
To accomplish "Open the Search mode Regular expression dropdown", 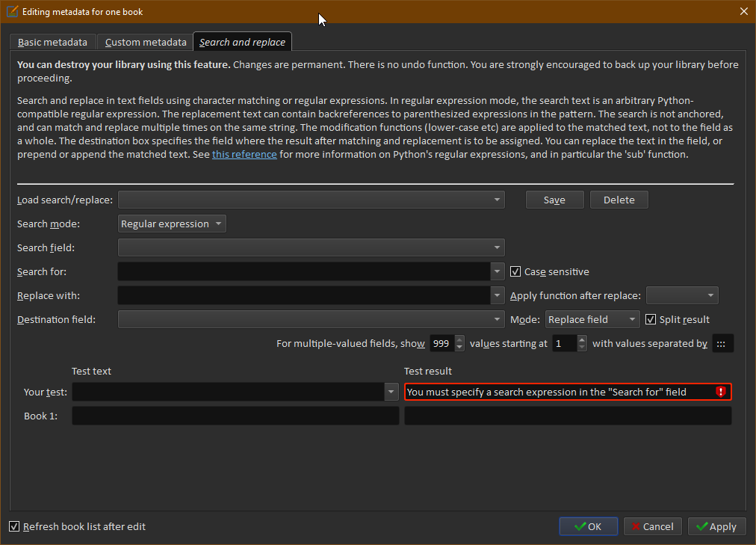I will (x=172, y=224).
